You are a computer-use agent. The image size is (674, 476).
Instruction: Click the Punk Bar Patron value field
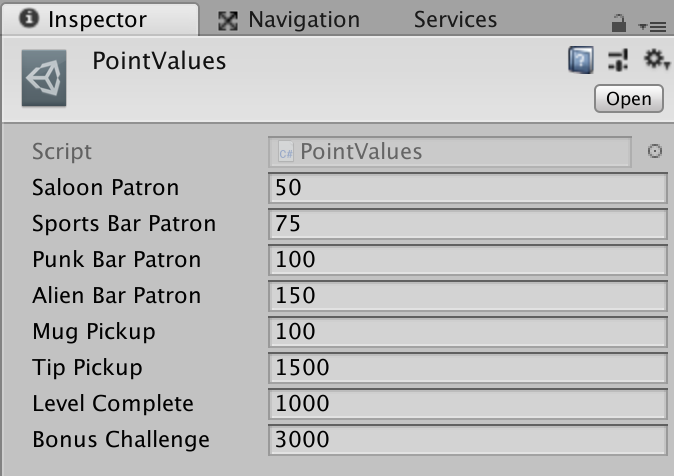468,260
